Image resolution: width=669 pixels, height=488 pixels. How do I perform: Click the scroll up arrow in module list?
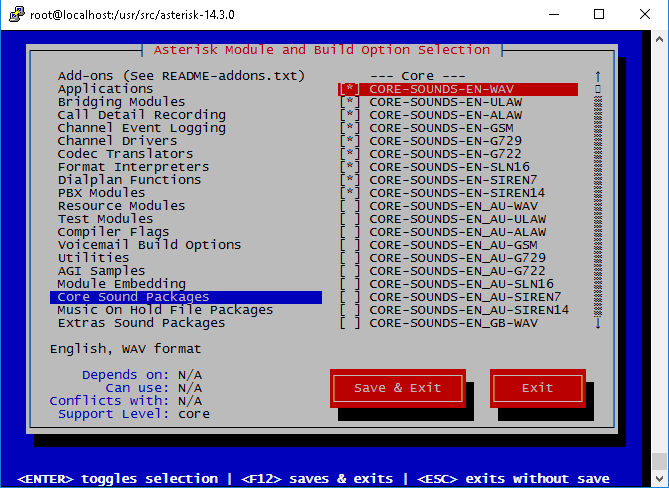(x=598, y=76)
